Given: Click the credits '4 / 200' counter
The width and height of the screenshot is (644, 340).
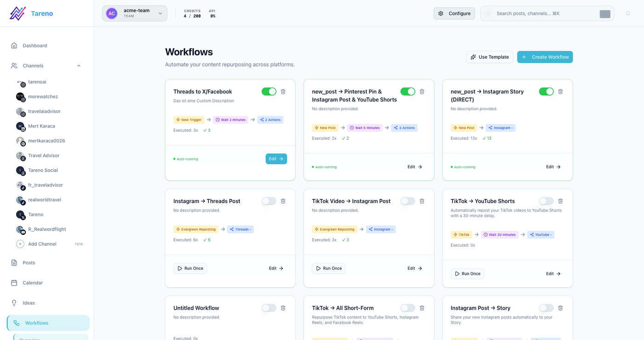Looking at the screenshot, I should point(192,16).
